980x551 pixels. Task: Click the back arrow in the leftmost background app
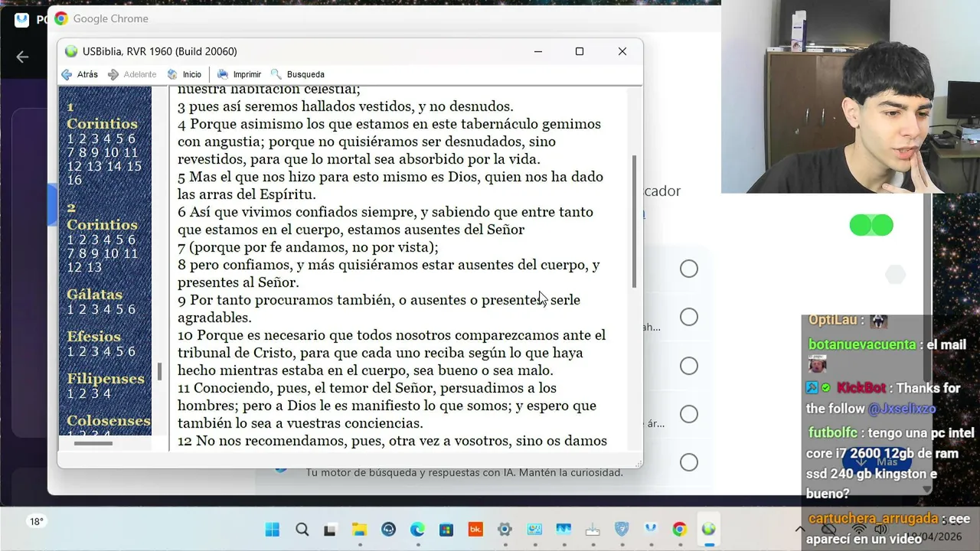tap(22, 57)
